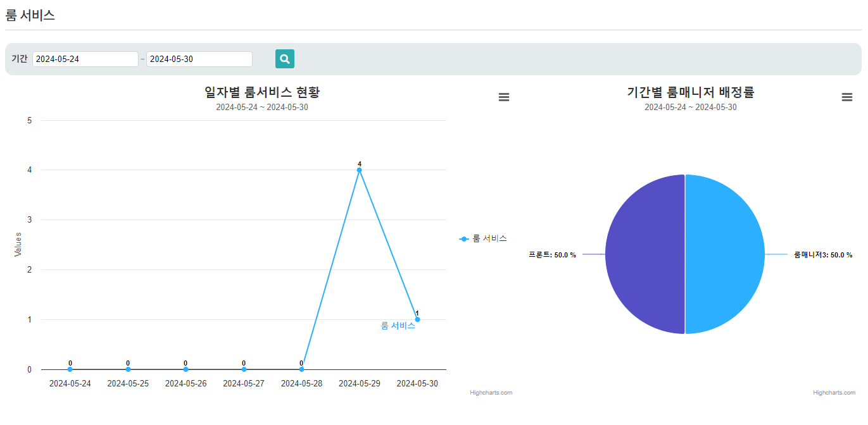This screenshot has height=425, width=868.
Task: Click the 2024-05-26 data point marker
Action: (x=186, y=369)
